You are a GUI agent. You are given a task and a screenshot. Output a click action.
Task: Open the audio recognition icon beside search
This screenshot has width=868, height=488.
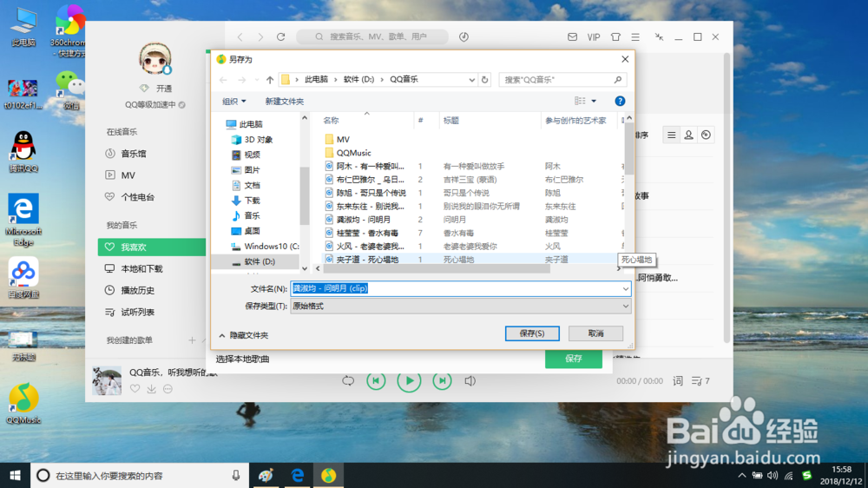pos(464,36)
